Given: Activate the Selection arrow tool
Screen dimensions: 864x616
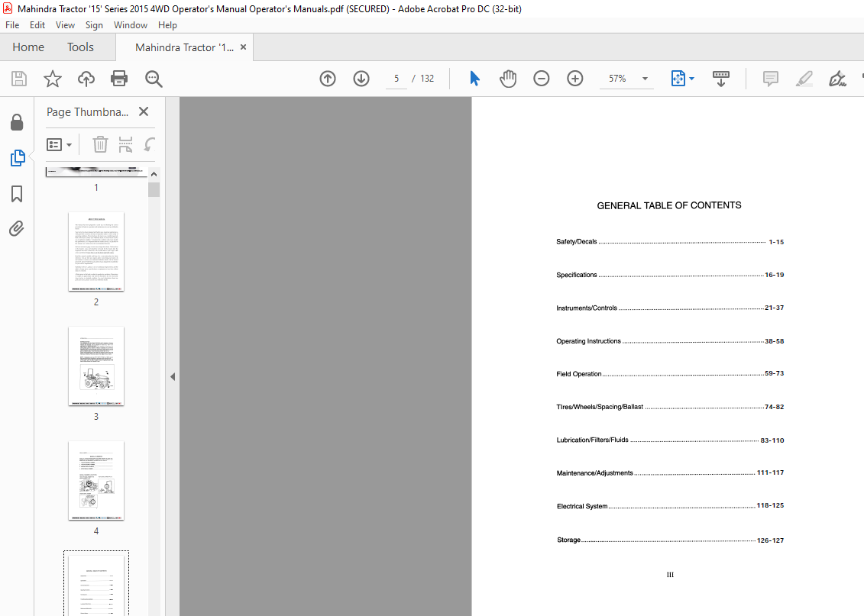Looking at the screenshot, I should click(x=474, y=79).
